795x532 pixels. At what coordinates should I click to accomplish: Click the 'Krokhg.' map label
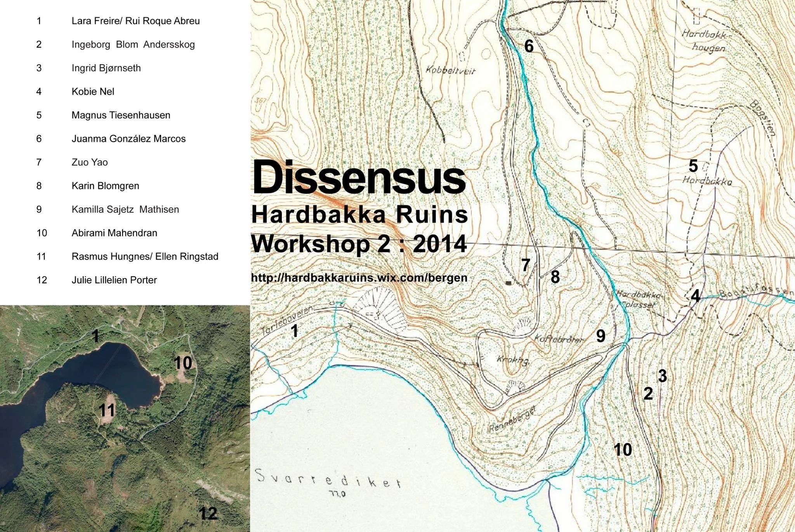(513, 360)
